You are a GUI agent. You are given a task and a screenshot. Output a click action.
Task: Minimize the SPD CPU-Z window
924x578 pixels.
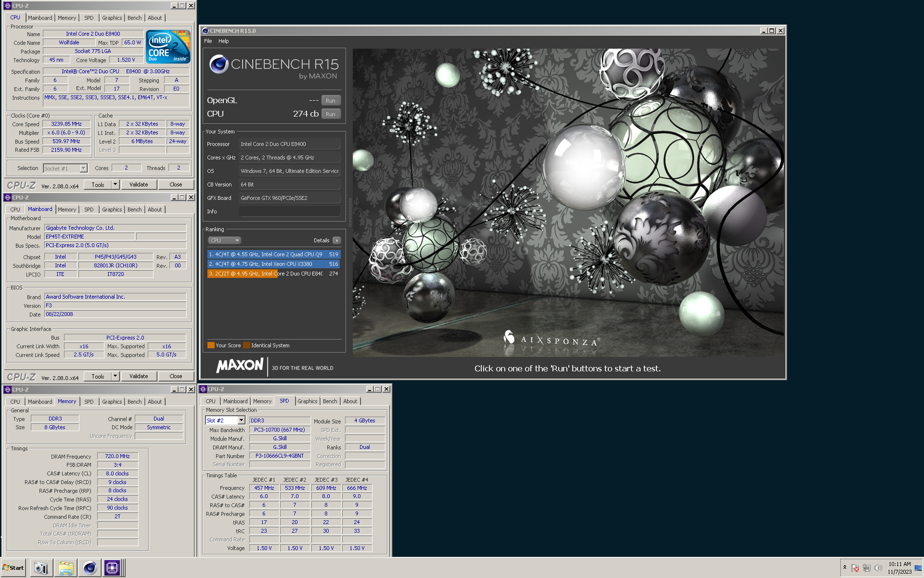pyautogui.click(x=370, y=389)
